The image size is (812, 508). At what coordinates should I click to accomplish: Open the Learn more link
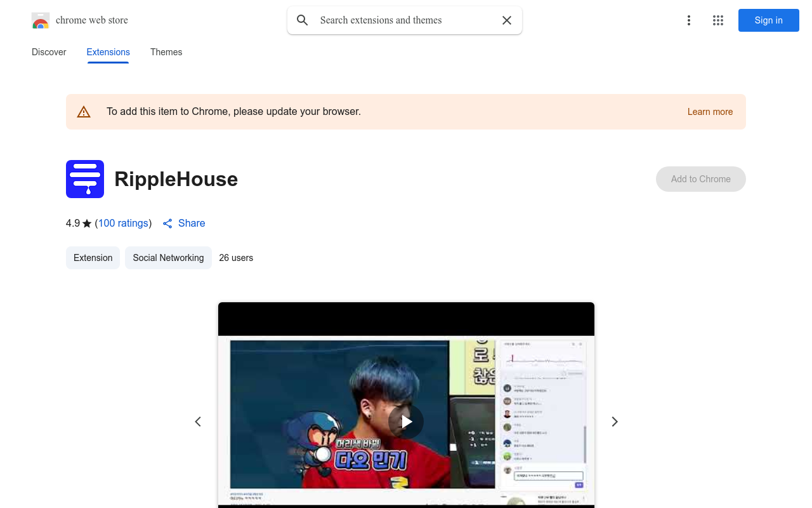[710, 112]
